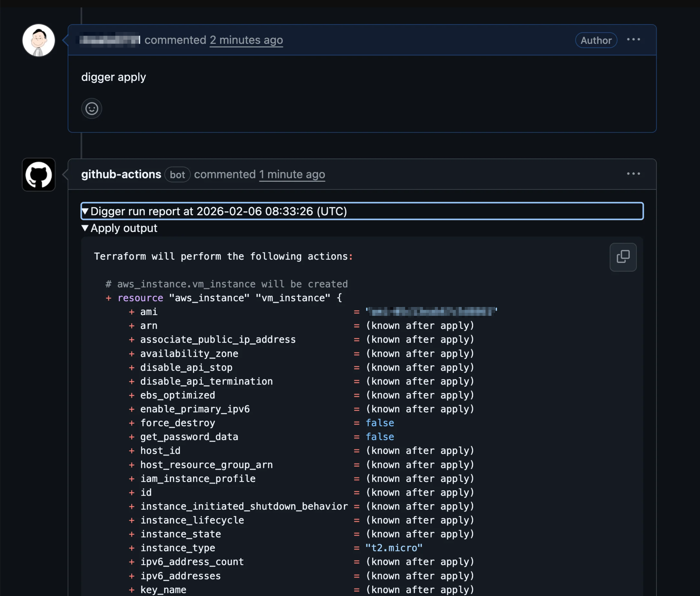This screenshot has width=700, height=596.
Task: Click the 'digger apply' comment text
Action: (113, 77)
